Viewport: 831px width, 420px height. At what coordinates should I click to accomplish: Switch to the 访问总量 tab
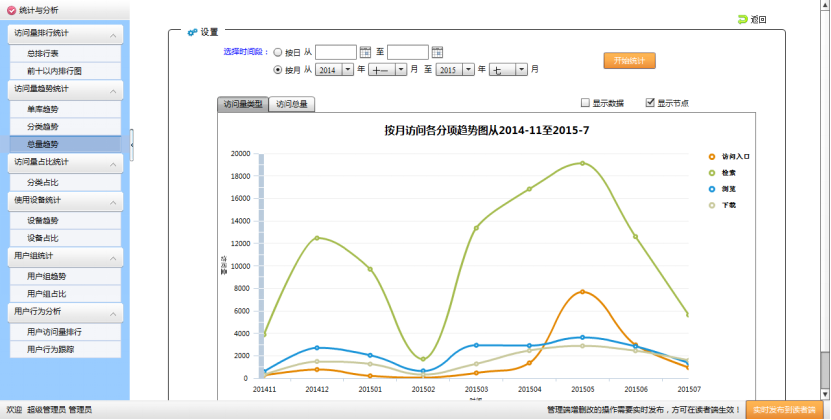[291, 104]
